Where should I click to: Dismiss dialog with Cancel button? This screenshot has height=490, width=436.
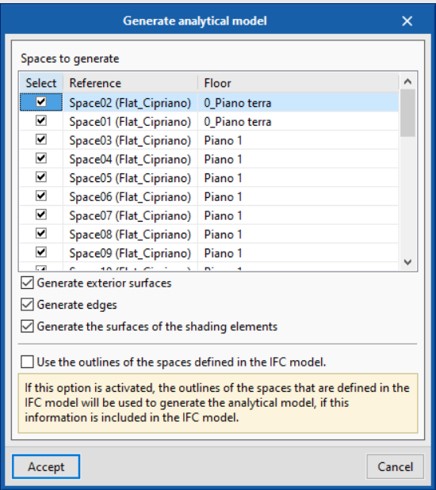click(x=395, y=466)
